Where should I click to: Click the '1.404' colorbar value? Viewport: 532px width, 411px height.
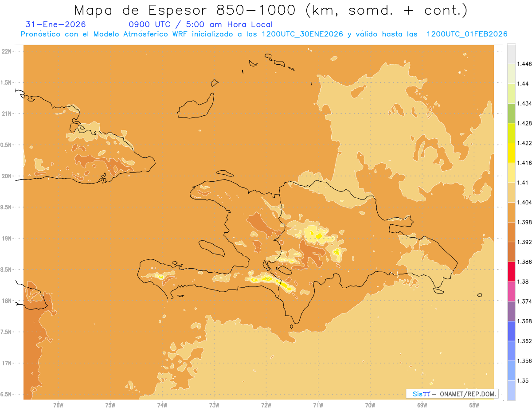coord(524,203)
